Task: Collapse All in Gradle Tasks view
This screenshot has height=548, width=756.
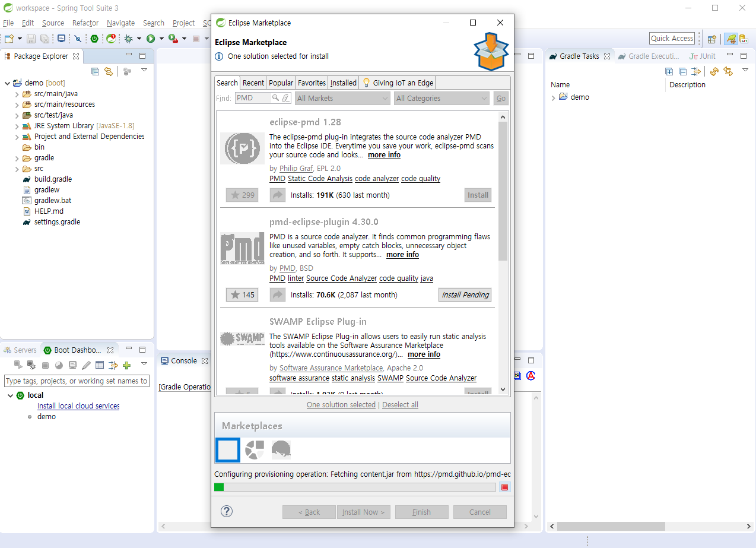Action: pos(682,72)
